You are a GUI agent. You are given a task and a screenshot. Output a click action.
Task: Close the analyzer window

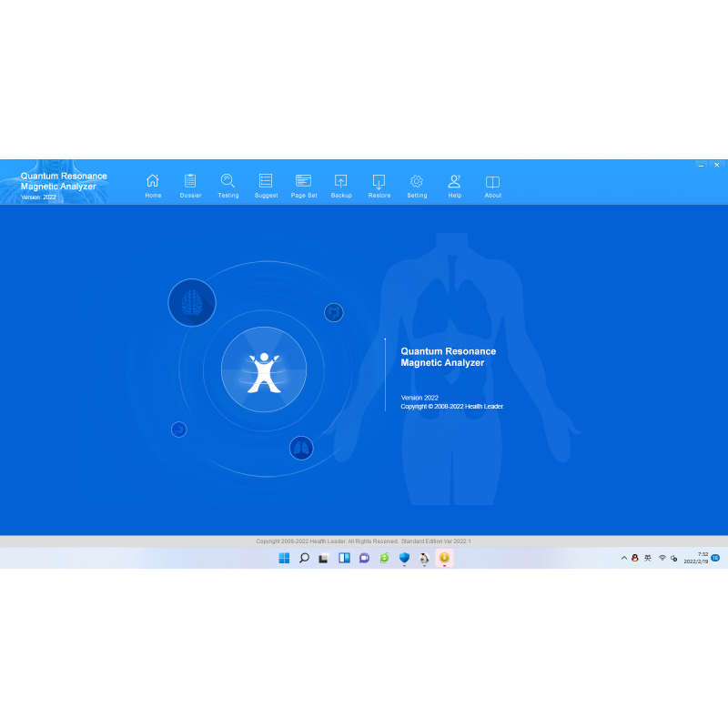coord(716,166)
